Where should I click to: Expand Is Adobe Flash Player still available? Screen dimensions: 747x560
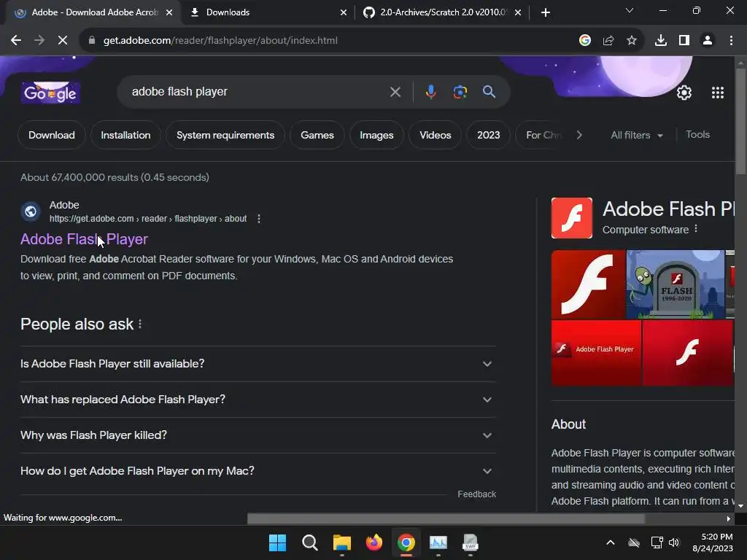pyautogui.click(x=258, y=364)
